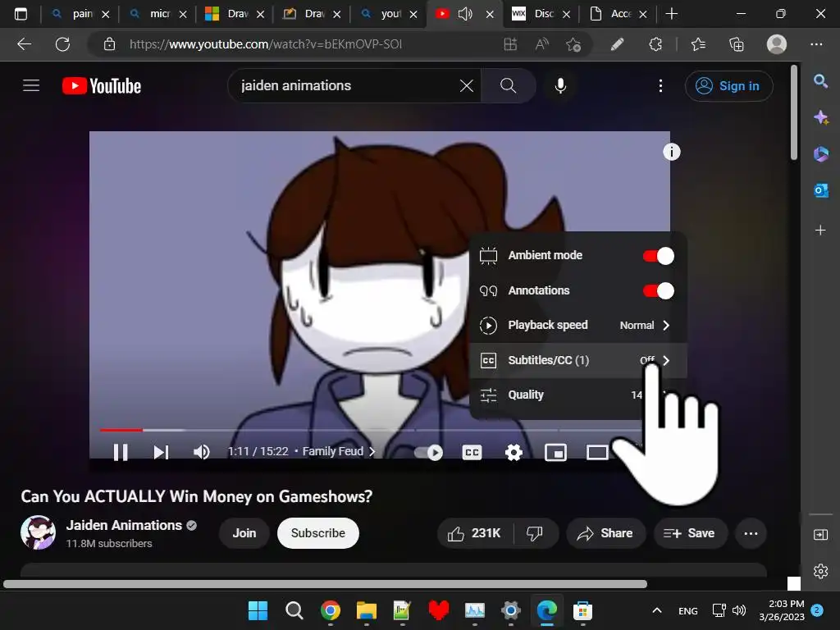Click the horizontal page scrollbar

click(x=325, y=584)
